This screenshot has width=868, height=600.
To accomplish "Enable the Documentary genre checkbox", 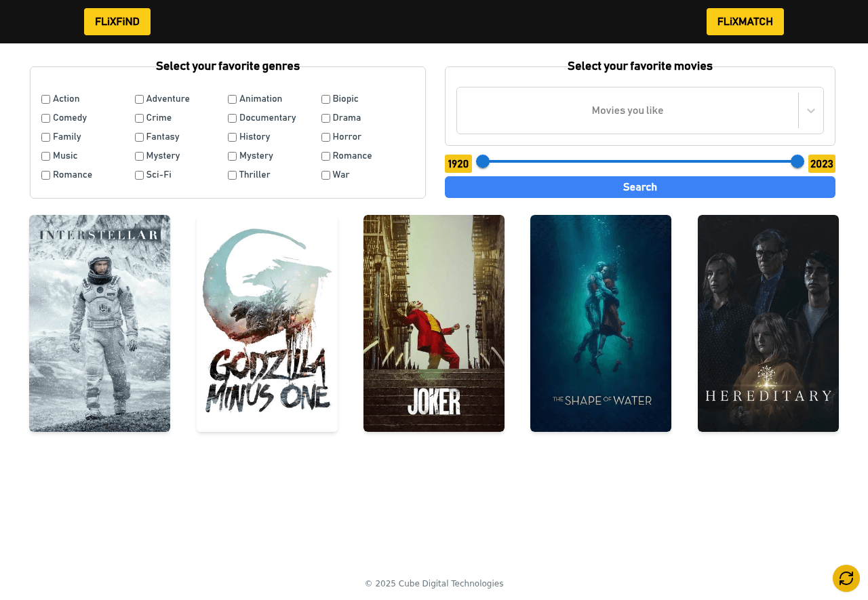I will pyautogui.click(x=232, y=118).
